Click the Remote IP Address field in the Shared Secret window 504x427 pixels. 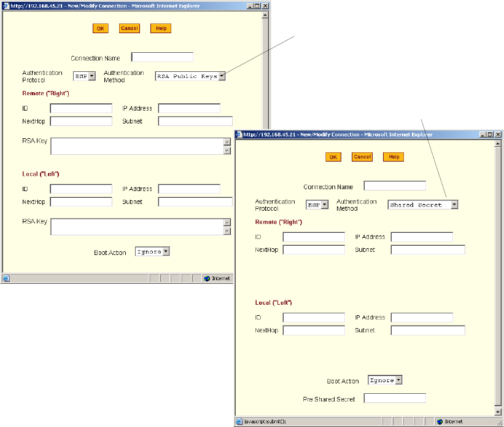click(422, 237)
